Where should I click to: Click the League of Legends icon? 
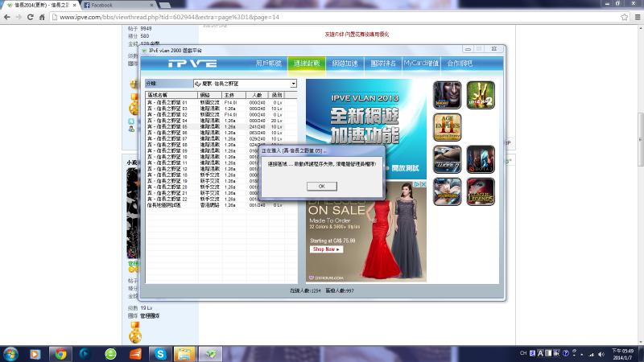[481, 191]
